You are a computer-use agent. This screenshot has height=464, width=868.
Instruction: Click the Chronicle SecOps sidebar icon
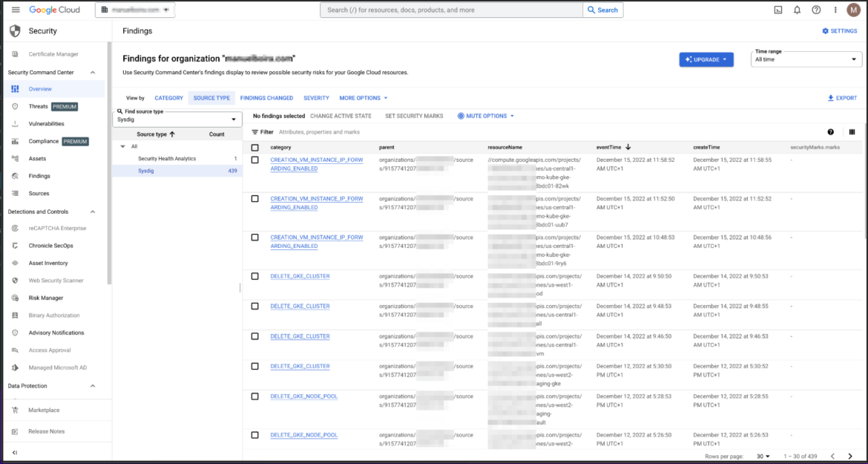coord(15,245)
